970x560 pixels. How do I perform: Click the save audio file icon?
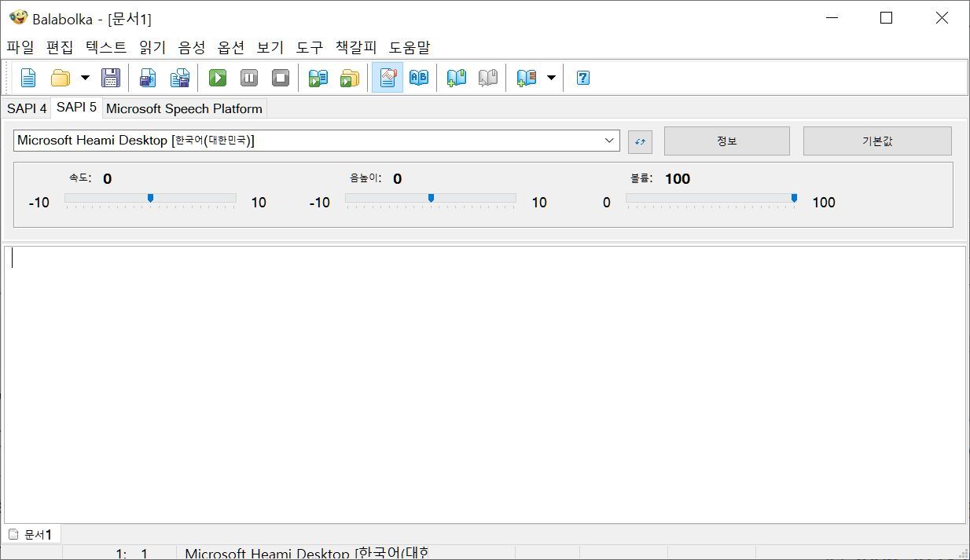148,78
